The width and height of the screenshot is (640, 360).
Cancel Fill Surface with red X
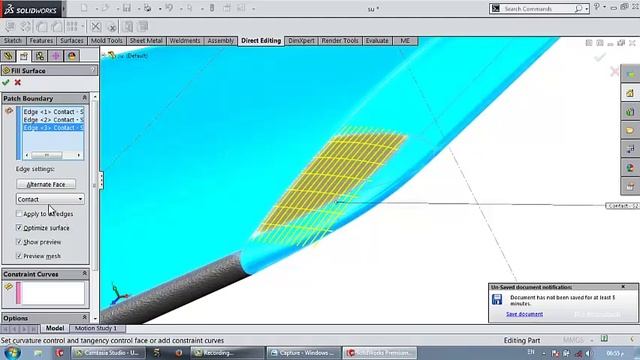coord(18,82)
